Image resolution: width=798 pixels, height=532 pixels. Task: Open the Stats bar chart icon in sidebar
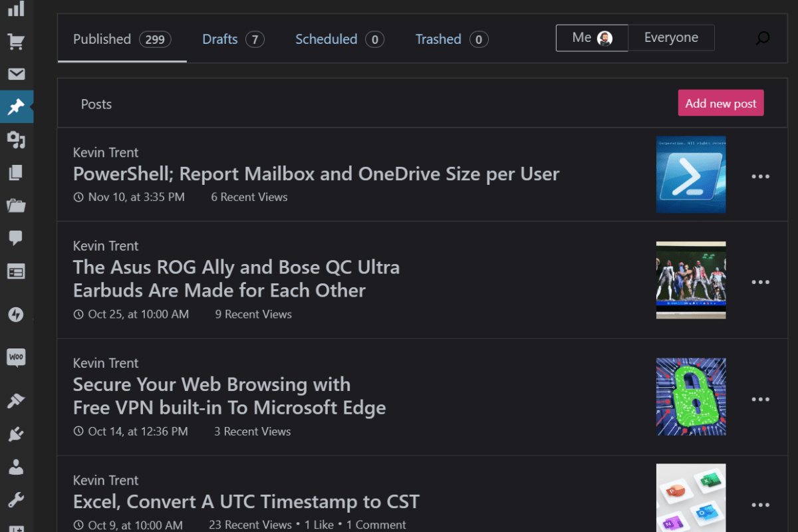pyautogui.click(x=16, y=9)
